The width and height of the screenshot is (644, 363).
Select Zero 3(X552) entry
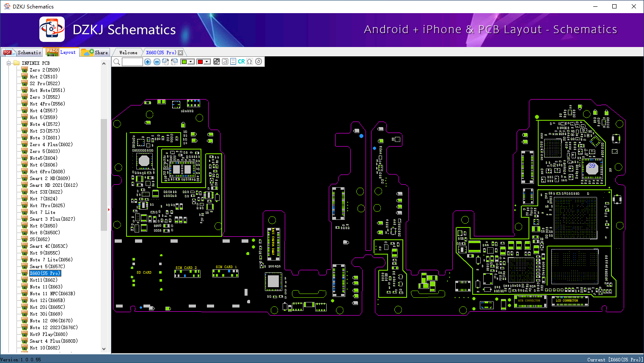pyautogui.click(x=45, y=97)
